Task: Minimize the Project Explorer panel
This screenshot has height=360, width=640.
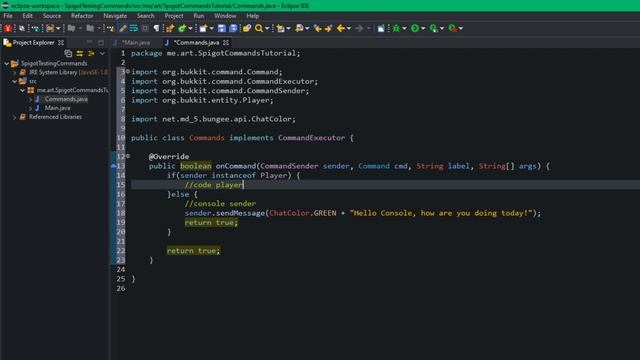Action: coord(89,42)
